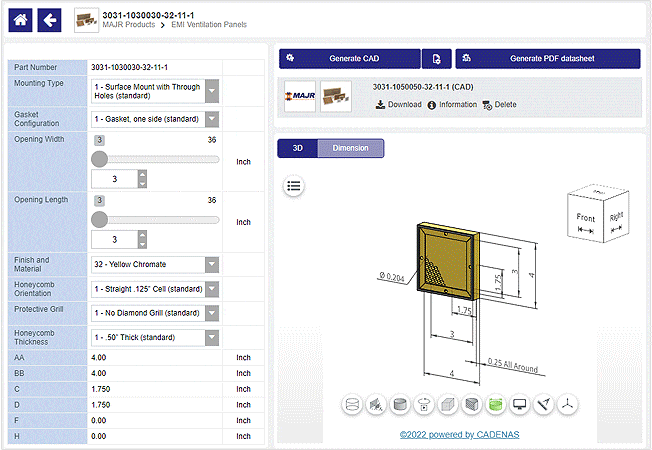
Task: Switch to the 3D tab
Action: pyautogui.click(x=297, y=148)
